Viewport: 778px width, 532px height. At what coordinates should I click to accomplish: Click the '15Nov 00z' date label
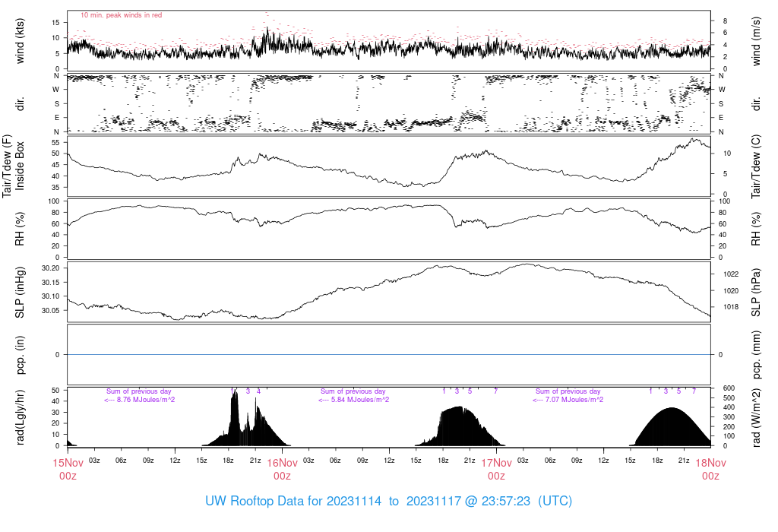[x=68, y=470]
